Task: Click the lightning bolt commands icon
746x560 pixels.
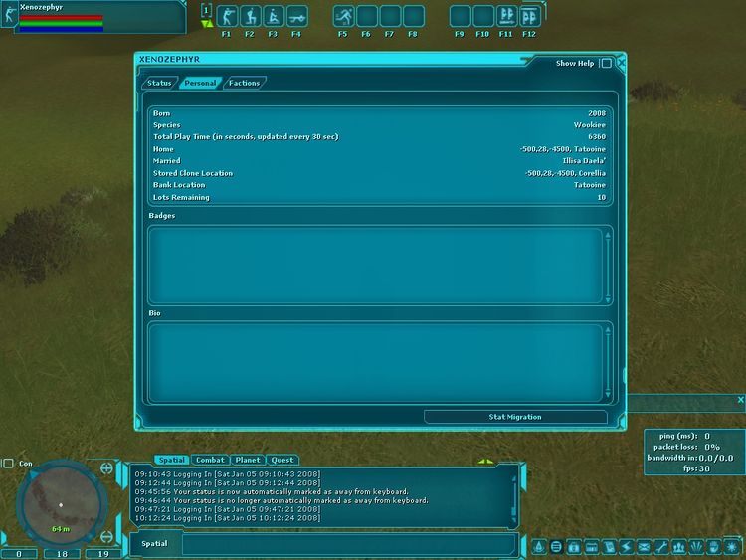Action: (626, 547)
